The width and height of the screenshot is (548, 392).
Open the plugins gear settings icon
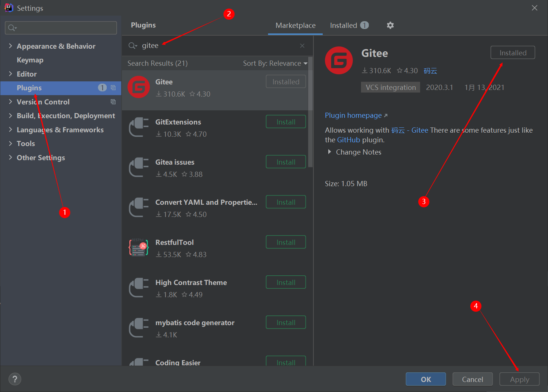click(x=390, y=25)
